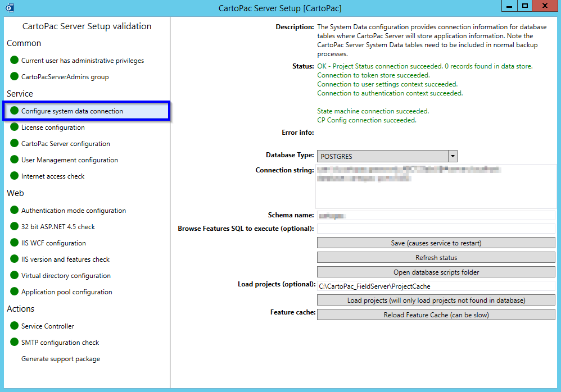This screenshot has height=392, width=561.
Task: Select IIS version and features check
Action: (65, 259)
